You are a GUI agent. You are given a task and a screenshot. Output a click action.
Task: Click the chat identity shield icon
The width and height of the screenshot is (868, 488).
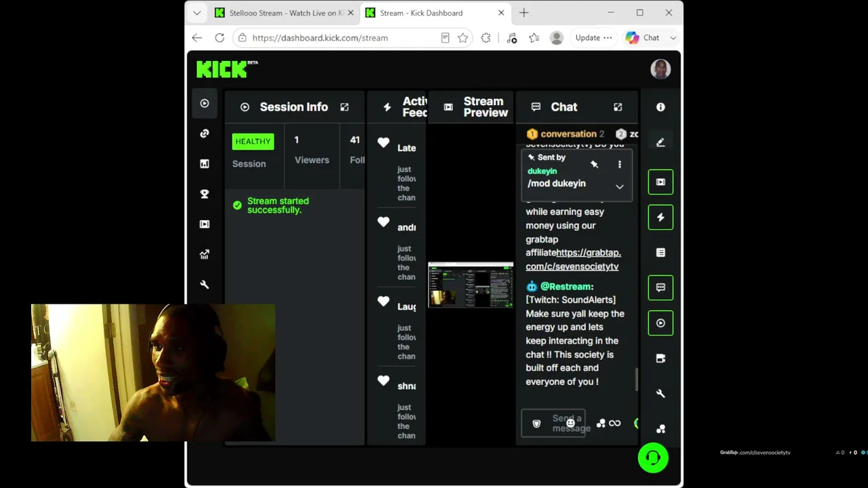tap(536, 424)
